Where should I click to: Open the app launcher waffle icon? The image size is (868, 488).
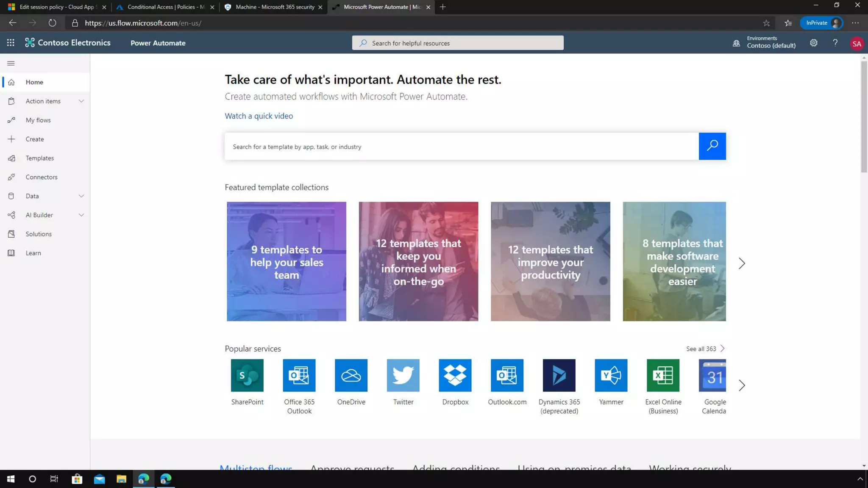(x=11, y=43)
